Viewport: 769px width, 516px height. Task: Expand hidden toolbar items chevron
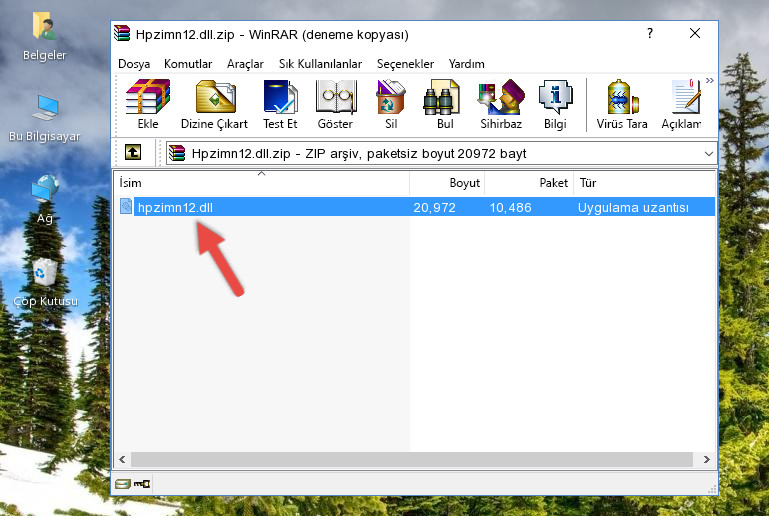(x=710, y=81)
